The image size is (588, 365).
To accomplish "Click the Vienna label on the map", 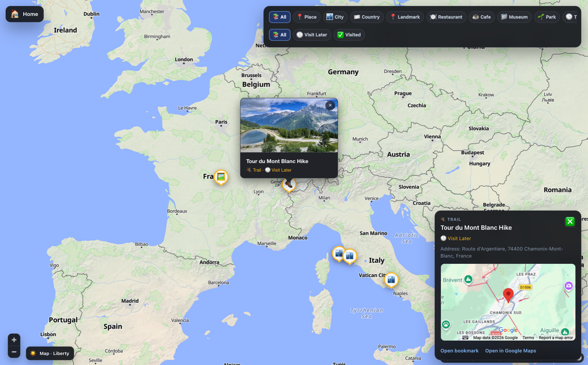I will click(x=432, y=136).
